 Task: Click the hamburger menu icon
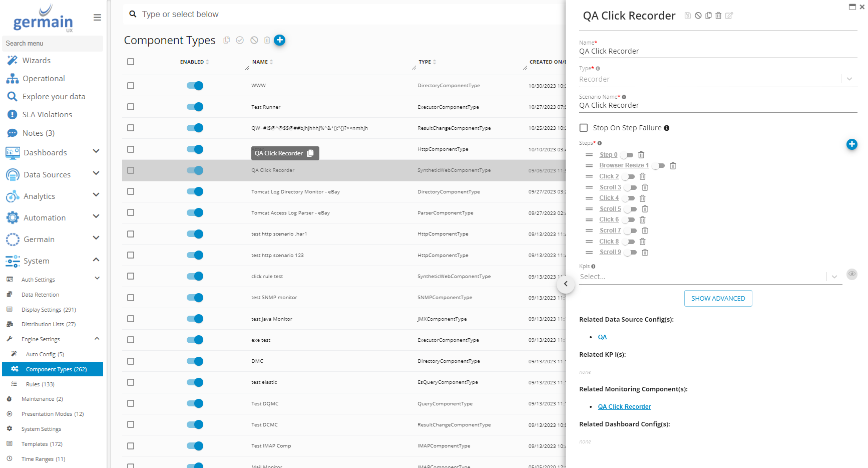point(97,18)
